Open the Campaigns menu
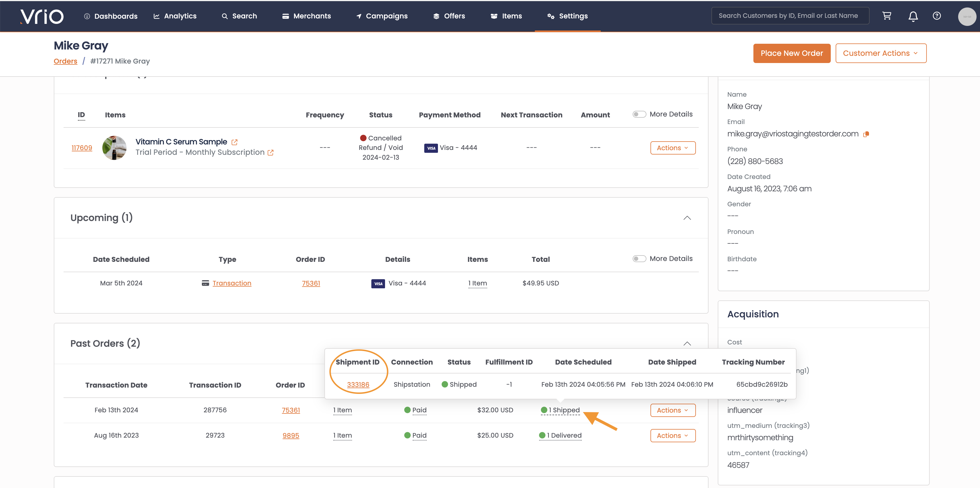The width and height of the screenshot is (980, 488). click(382, 16)
